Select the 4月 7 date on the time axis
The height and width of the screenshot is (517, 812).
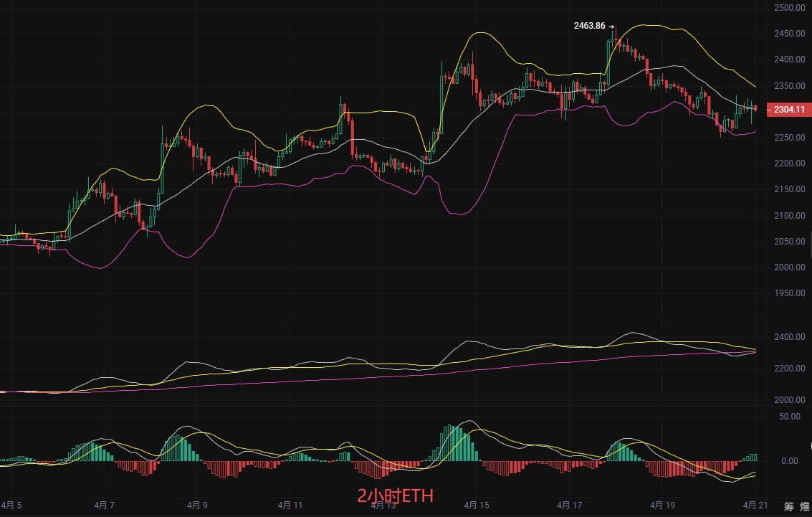pos(104,506)
